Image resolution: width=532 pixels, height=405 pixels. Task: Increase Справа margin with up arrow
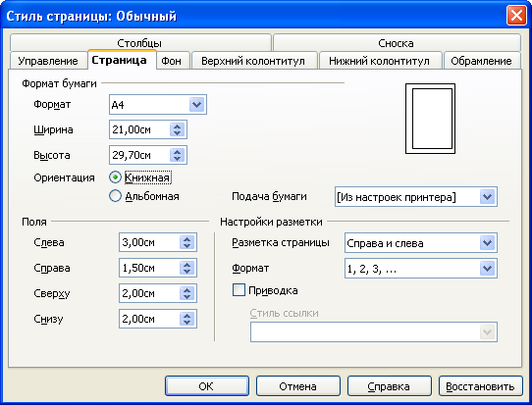[186, 264]
